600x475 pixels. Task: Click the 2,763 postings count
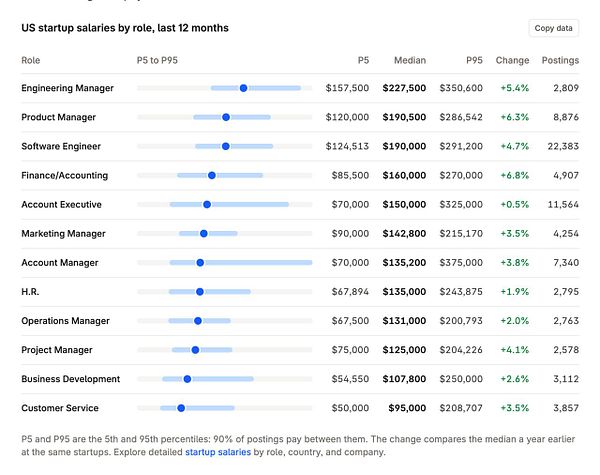566,321
